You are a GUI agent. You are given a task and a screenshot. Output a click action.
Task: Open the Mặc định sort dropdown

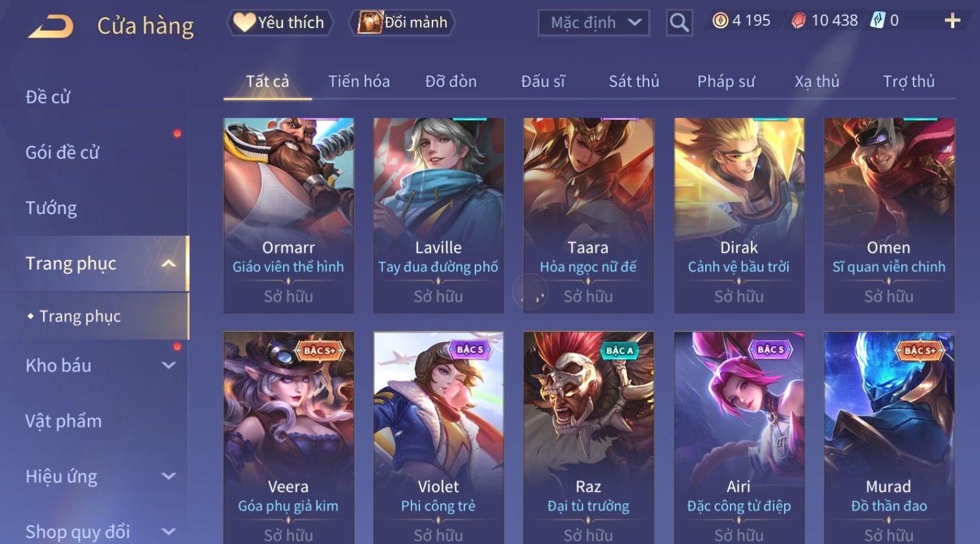click(593, 23)
